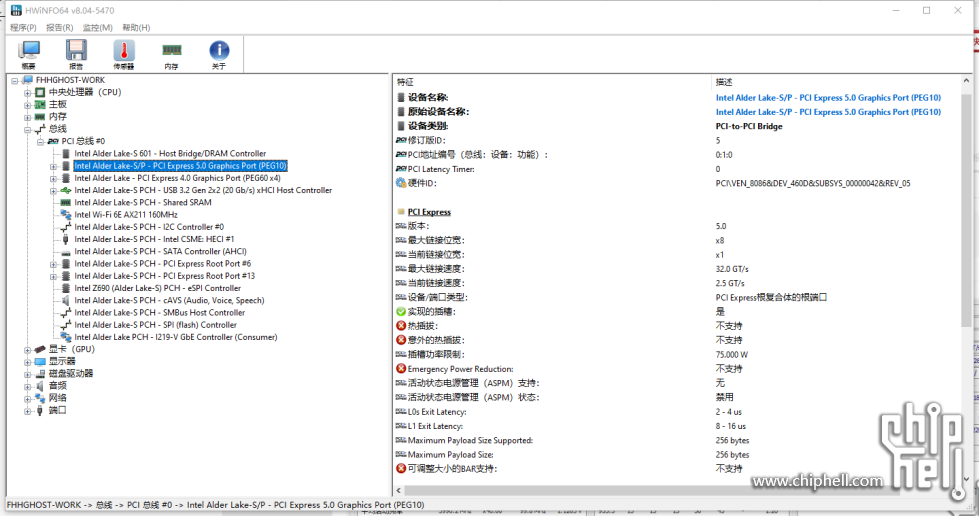This screenshot has width=979, height=516.
Task: Expand the 网络 tree node
Action: 27,399
